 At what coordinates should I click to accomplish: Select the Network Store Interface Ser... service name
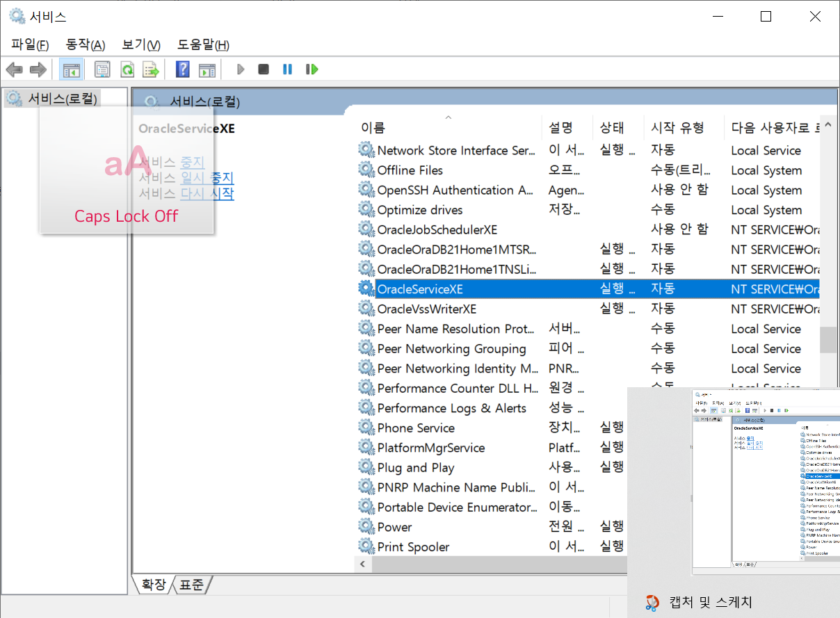456,150
